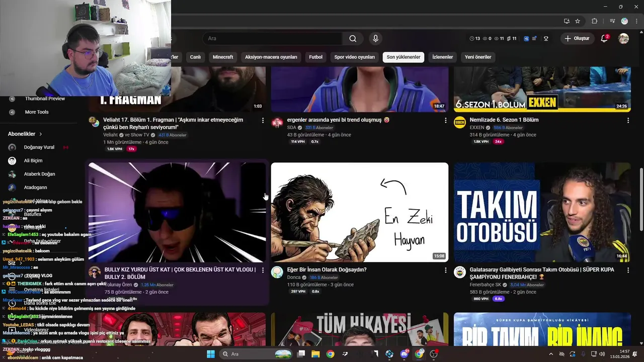The width and height of the screenshot is (644, 362).
Task: Open options menu for Eğer Bir İnsan video
Action: tap(445, 270)
